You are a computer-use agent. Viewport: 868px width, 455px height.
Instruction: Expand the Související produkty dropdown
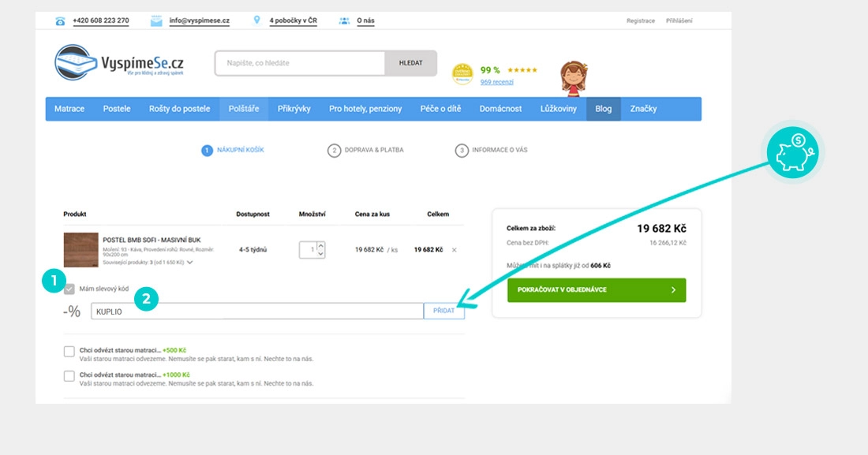pyautogui.click(x=190, y=262)
